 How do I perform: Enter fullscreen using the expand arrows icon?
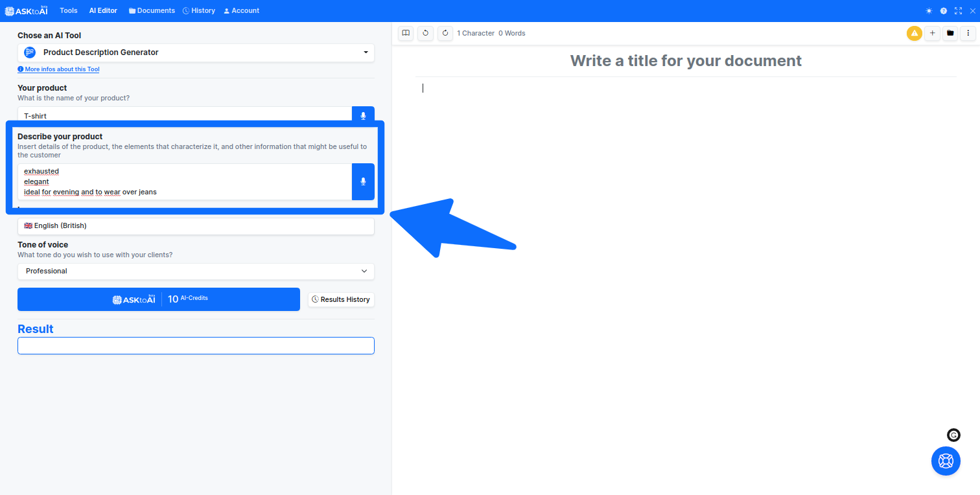958,10
